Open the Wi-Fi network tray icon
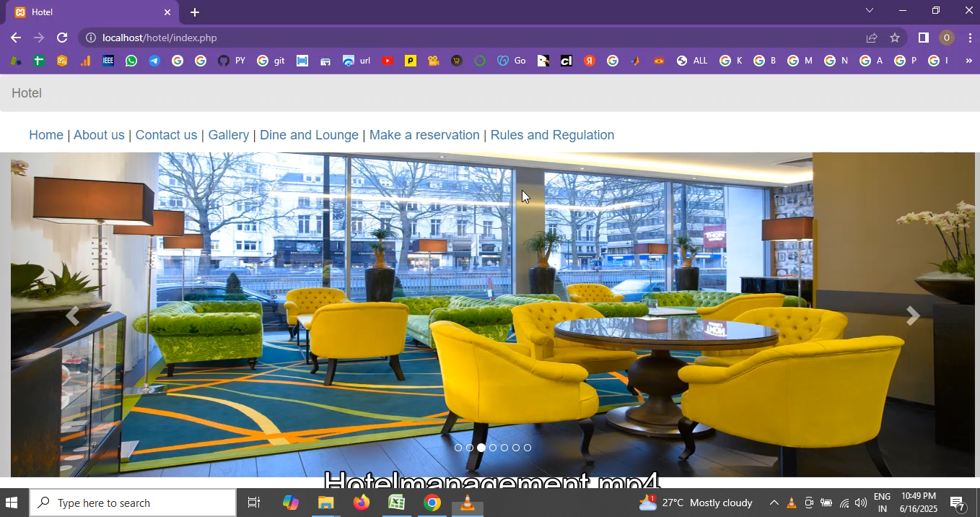The width and height of the screenshot is (980, 517). (844, 503)
